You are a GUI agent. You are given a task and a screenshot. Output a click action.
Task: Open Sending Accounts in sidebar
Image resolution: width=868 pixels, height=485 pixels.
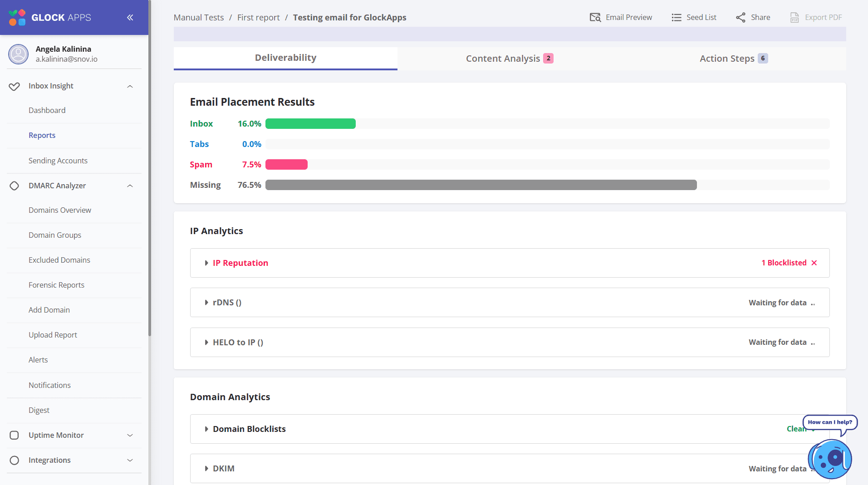coord(58,161)
